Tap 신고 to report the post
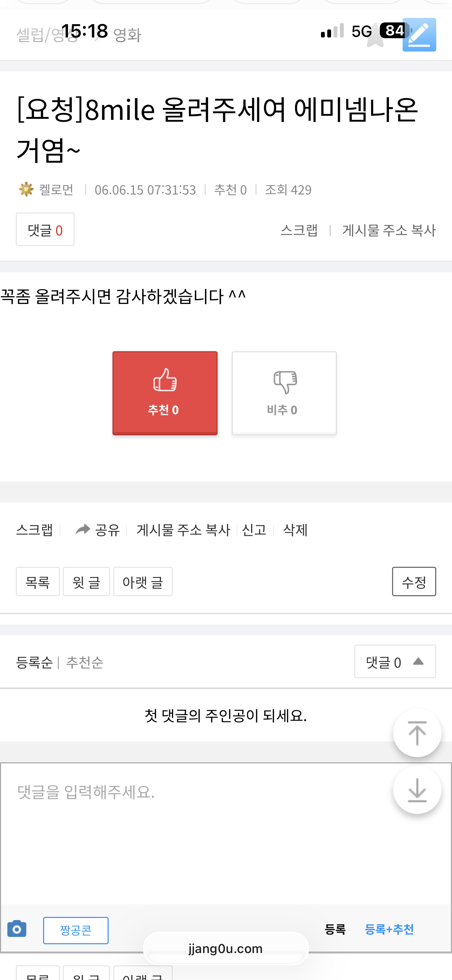The image size is (452, 980). pos(254,530)
